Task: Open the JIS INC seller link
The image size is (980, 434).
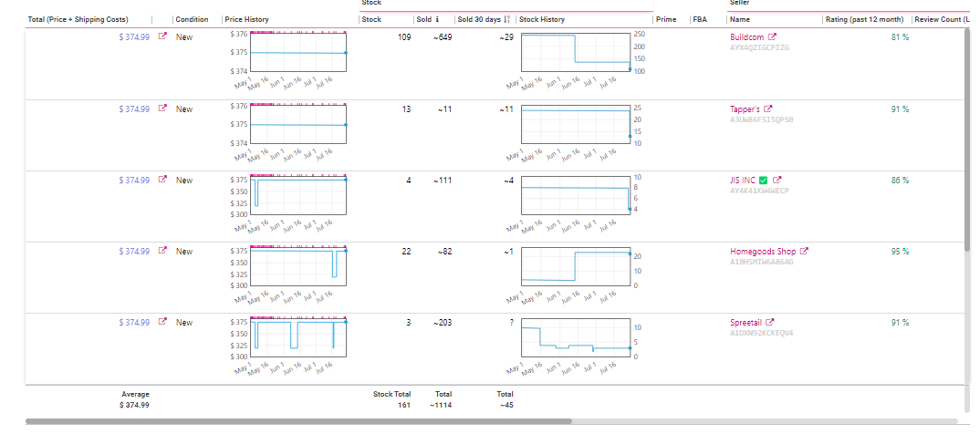Action: click(743, 180)
